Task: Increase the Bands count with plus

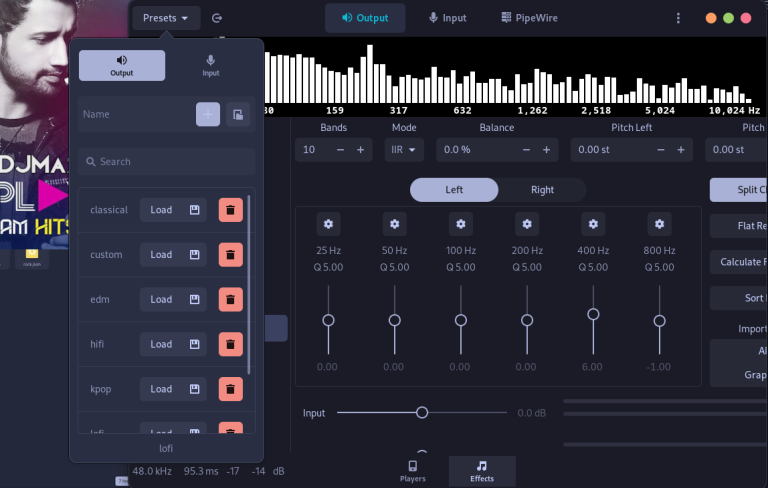Action: point(360,150)
